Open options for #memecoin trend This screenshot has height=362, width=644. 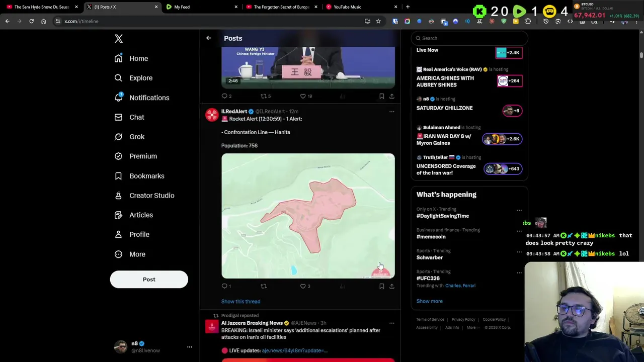tap(519, 231)
